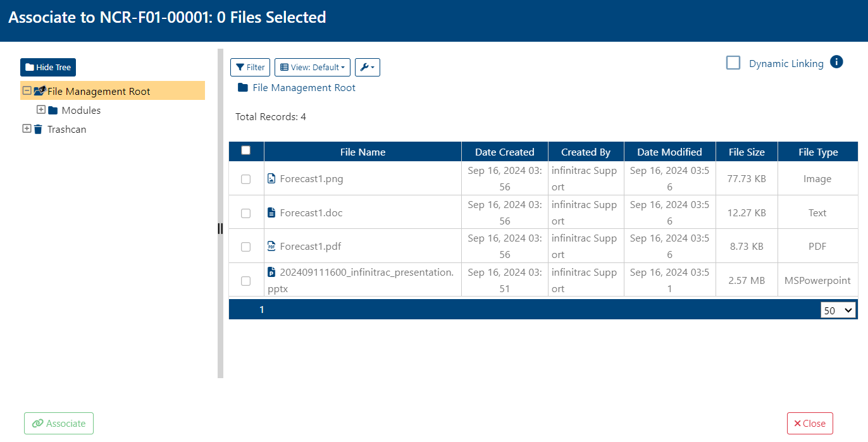Click the Forecast1.pdf PDF file icon

pyautogui.click(x=271, y=246)
